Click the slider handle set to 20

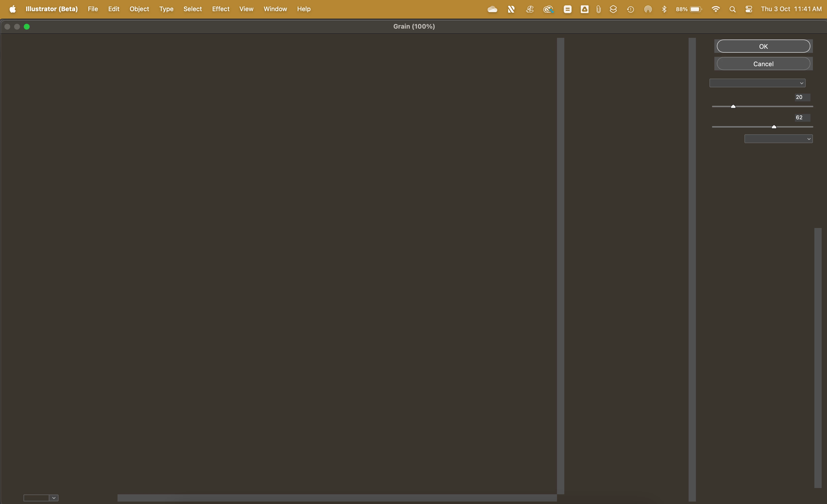(733, 106)
